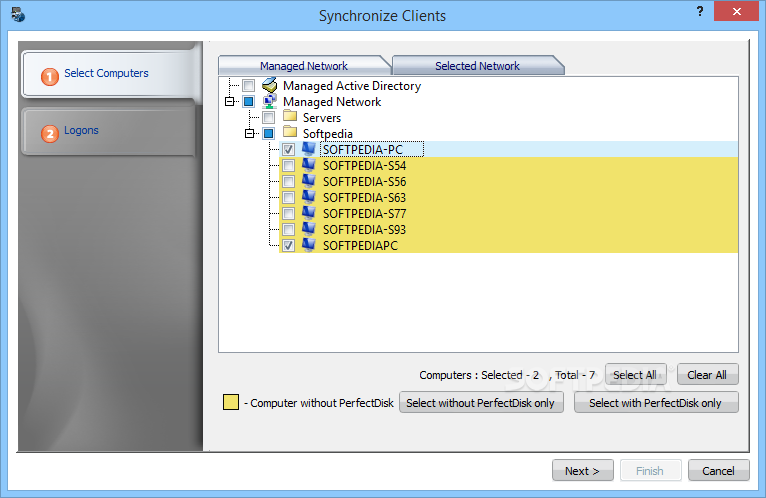
Task: Click the Select All button
Action: (635, 375)
